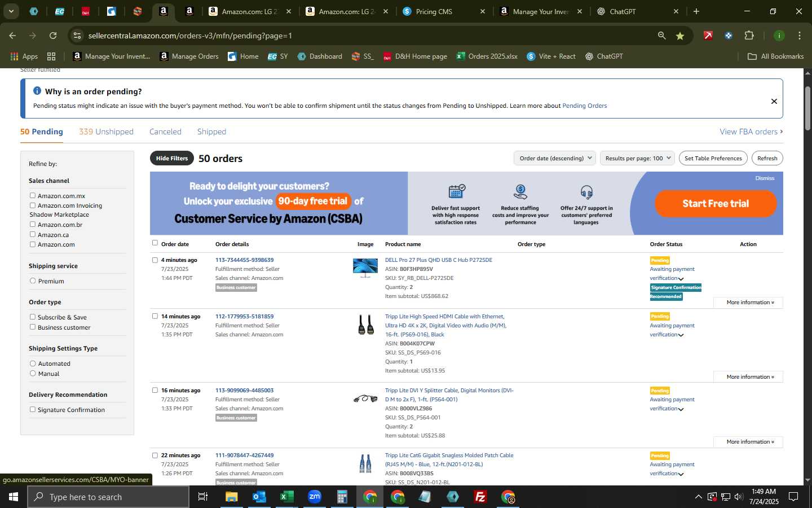This screenshot has height=508, width=812.
Task: Open Order date (descending) sort dropdown
Action: (x=555, y=158)
